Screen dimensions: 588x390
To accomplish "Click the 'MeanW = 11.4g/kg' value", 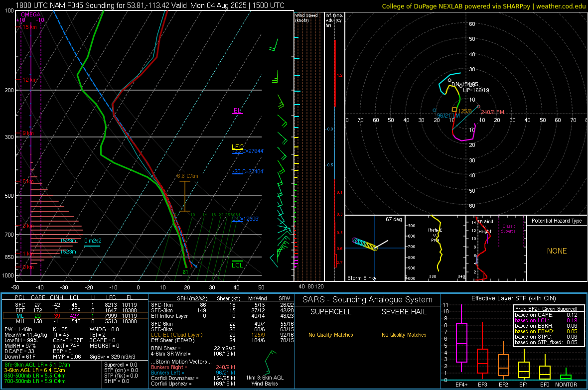I will tap(26, 335).
